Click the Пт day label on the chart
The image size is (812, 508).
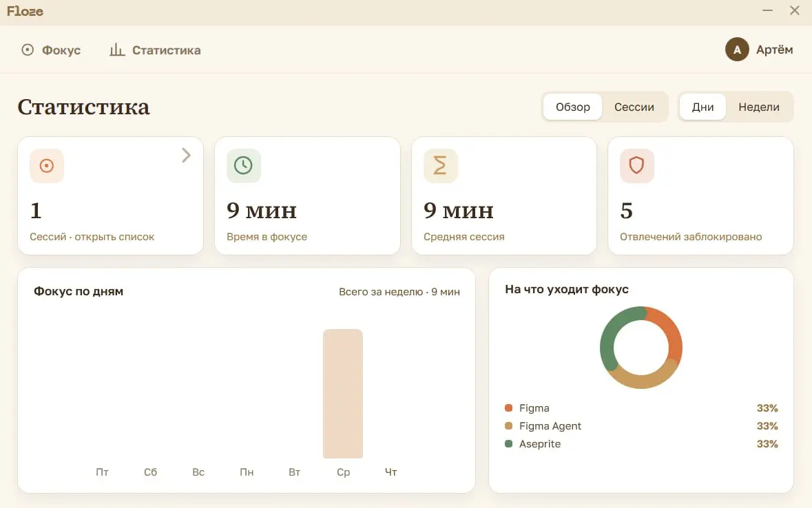pyautogui.click(x=102, y=472)
